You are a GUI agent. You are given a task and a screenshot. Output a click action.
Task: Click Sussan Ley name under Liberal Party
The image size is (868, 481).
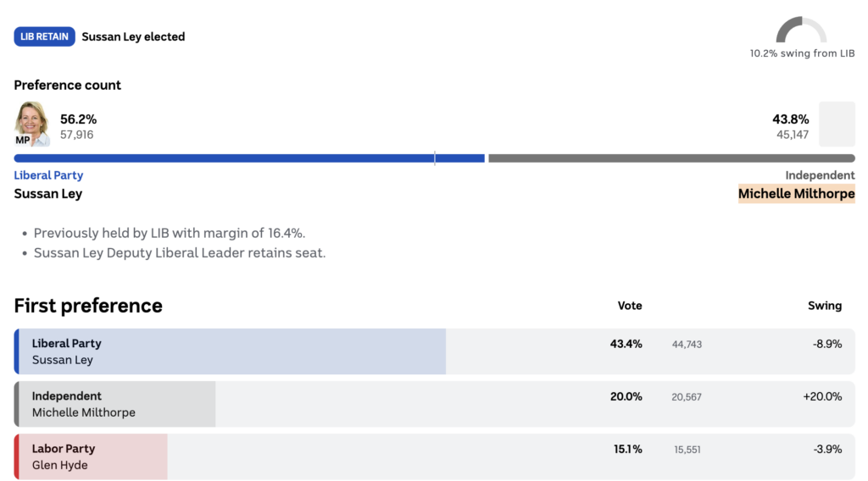pos(48,194)
